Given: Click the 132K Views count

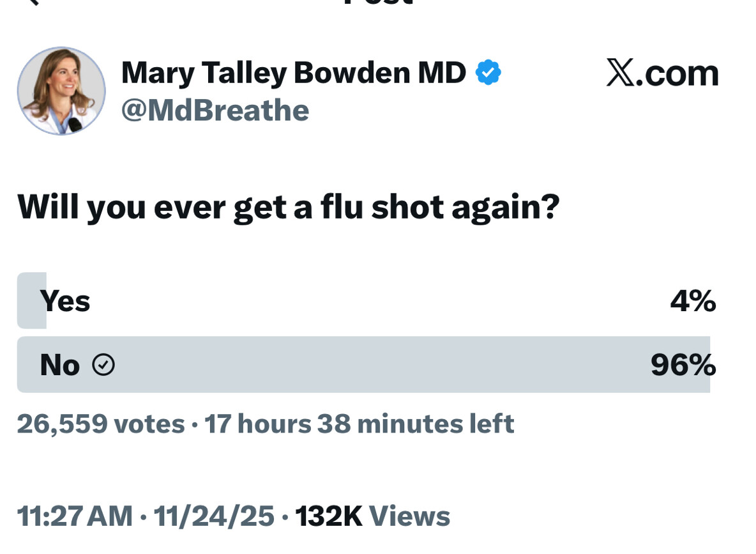Looking at the screenshot, I should tap(373, 516).
